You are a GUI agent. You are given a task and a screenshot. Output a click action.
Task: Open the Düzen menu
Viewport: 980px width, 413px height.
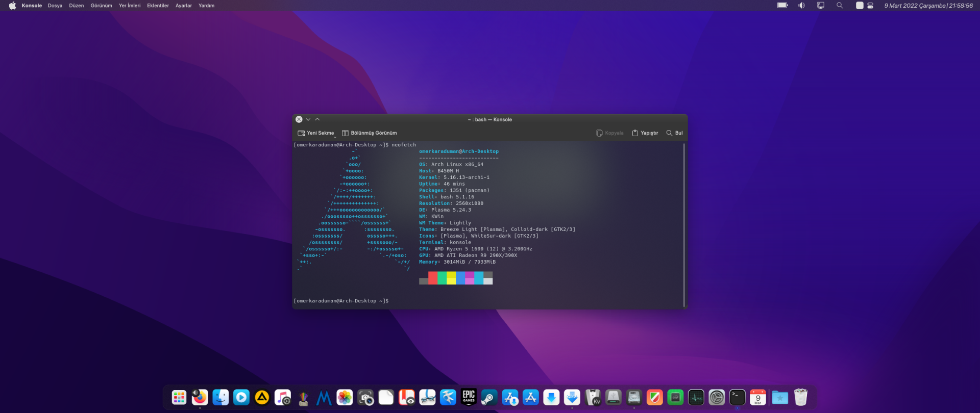click(x=77, y=6)
